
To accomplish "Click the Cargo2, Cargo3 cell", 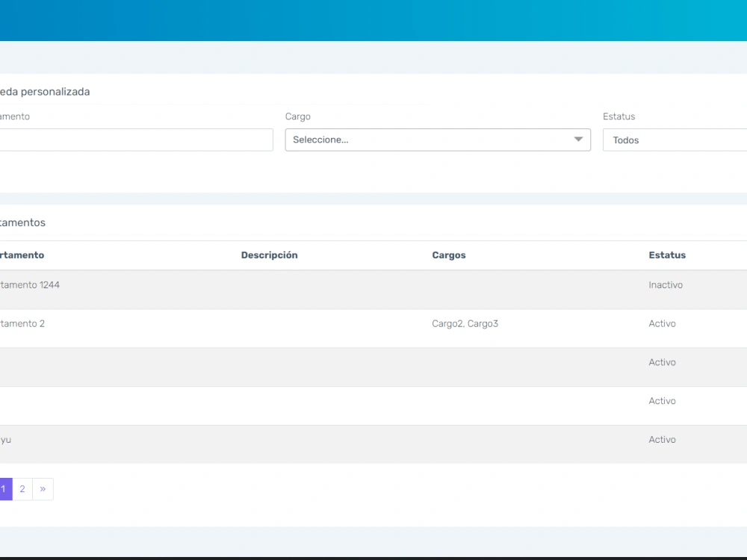I will pos(465,324).
